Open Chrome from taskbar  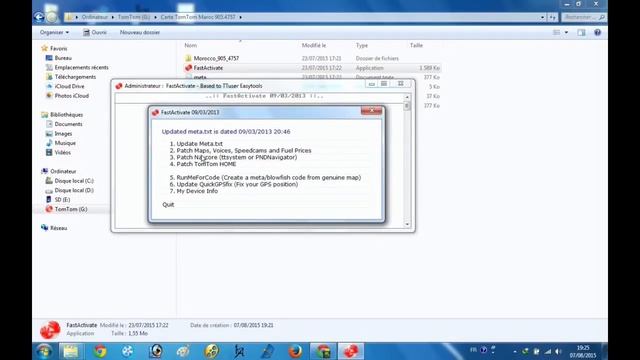click(x=100, y=351)
